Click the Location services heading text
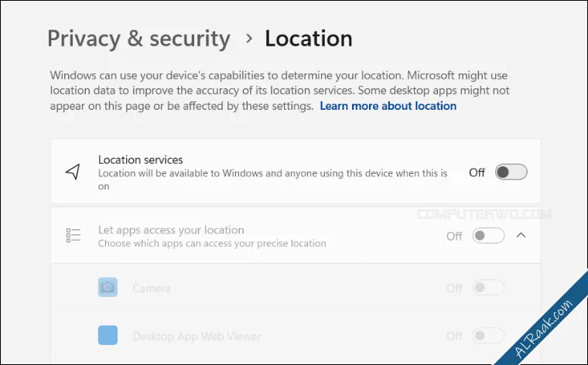588x365 pixels. (x=141, y=160)
